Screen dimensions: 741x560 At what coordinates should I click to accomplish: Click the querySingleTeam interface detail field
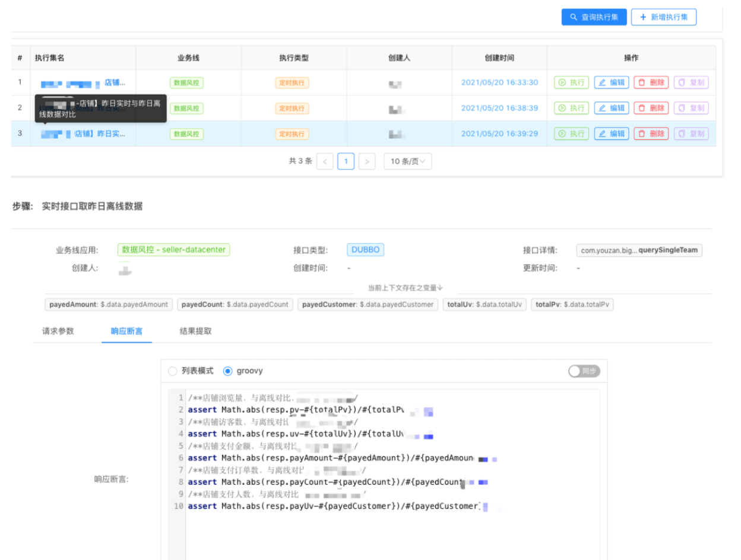pos(639,250)
